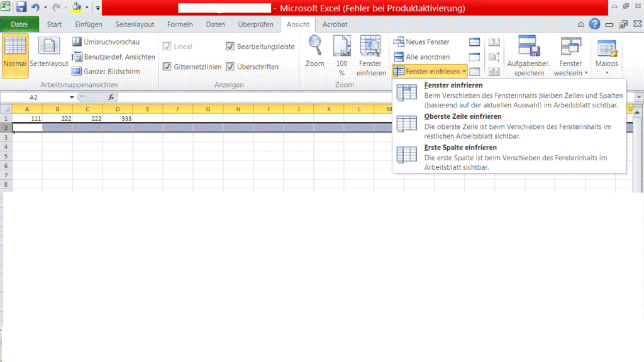Click the synchronous scrolling icon
Image resolution: width=644 pixels, height=362 pixels.
[x=494, y=57]
